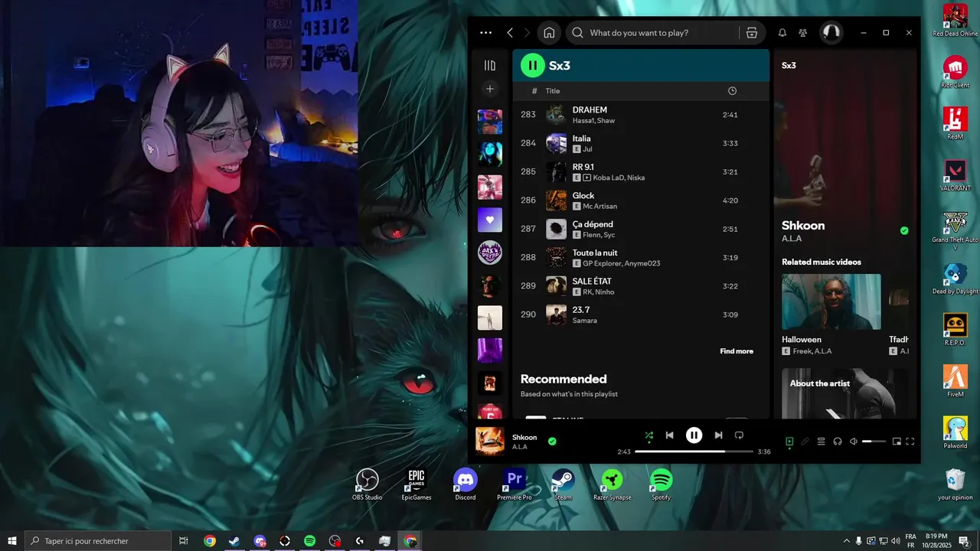
Task: Open the Liked Songs heart playlist
Action: coord(490,220)
